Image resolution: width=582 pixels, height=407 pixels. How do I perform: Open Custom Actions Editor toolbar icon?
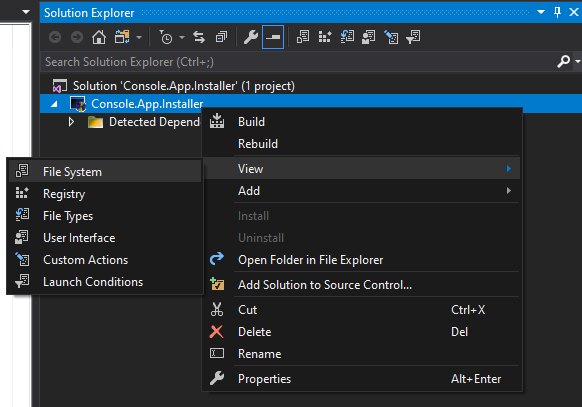click(x=391, y=37)
